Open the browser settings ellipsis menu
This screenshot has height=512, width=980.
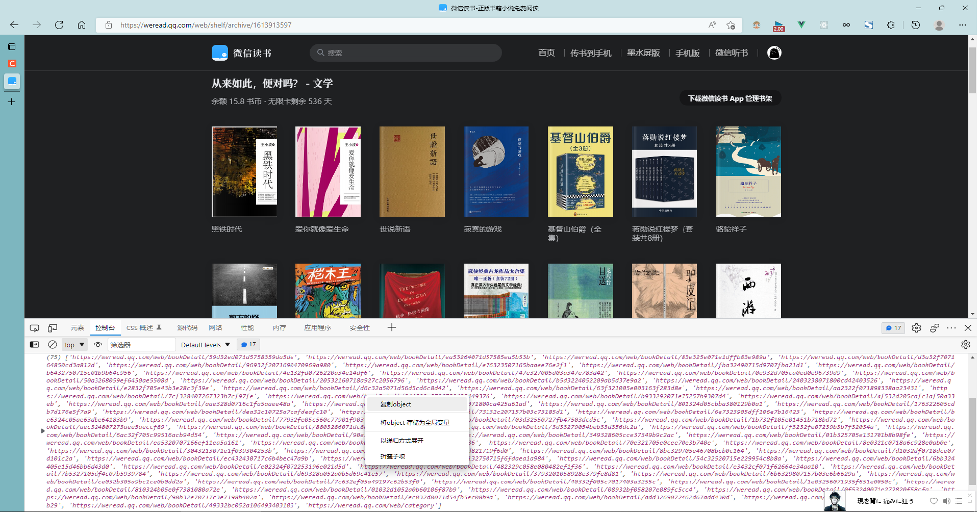coord(963,25)
